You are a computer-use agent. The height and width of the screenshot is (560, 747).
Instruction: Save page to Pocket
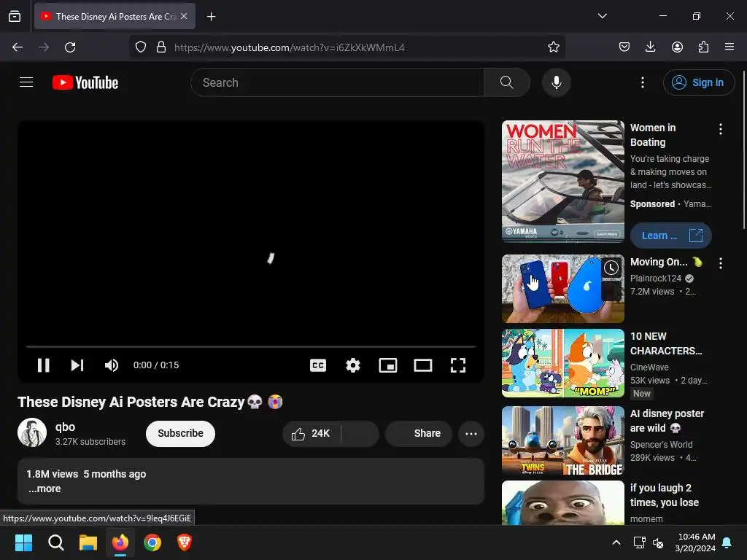click(x=624, y=47)
